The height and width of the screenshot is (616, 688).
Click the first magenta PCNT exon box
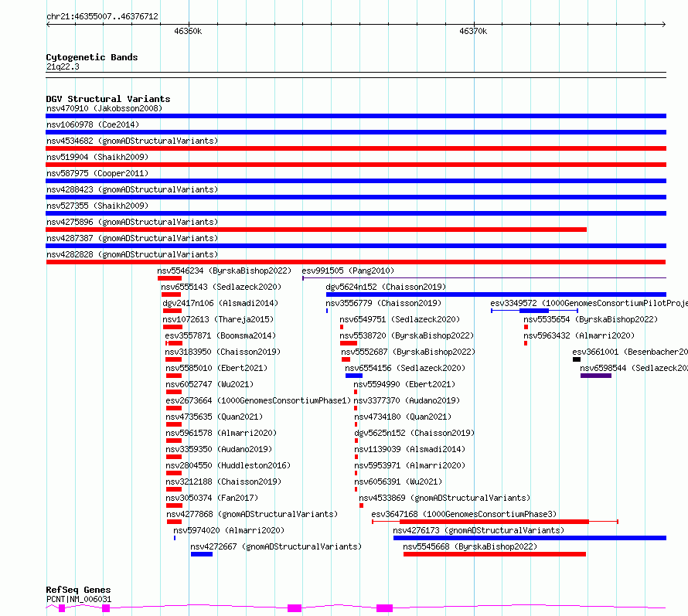click(x=62, y=608)
